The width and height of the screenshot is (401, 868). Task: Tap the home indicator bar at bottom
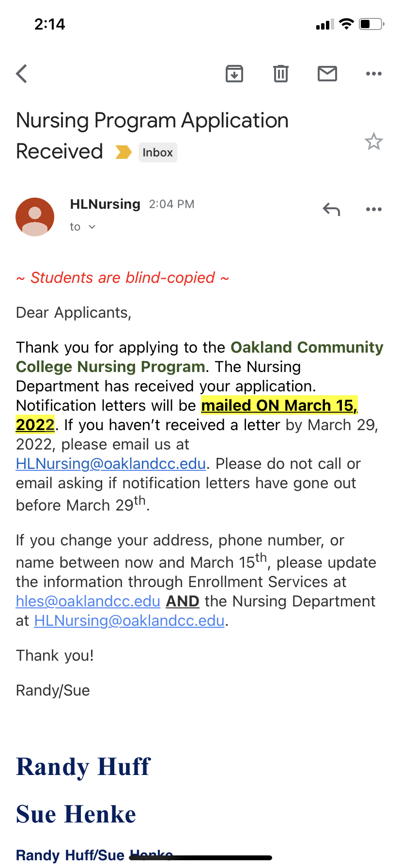[200, 858]
